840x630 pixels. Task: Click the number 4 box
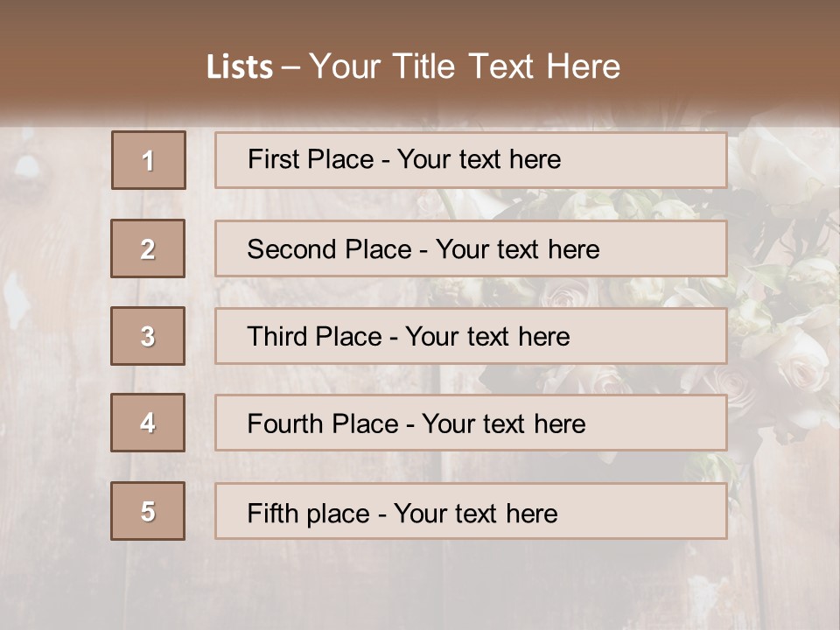[x=148, y=423]
